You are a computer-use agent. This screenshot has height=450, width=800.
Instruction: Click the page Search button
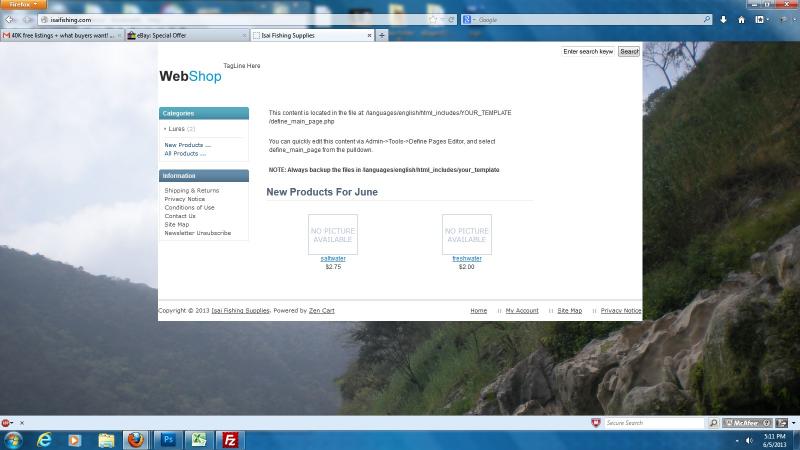pyautogui.click(x=629, y=52)
